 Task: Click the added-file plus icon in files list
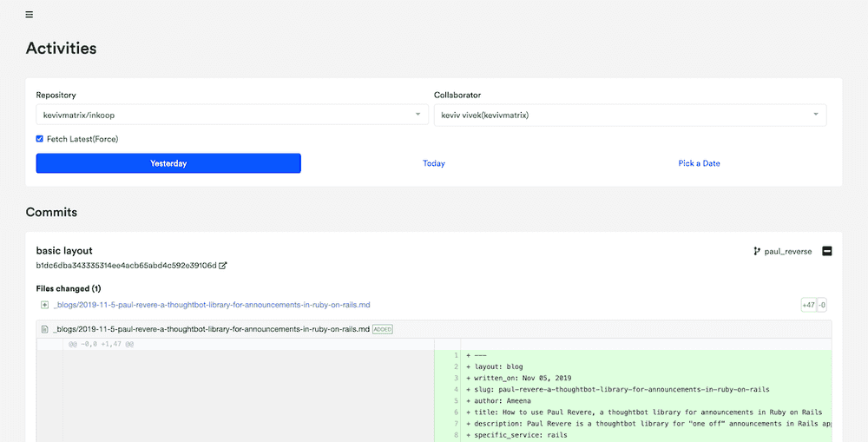(x=44, y=305)
